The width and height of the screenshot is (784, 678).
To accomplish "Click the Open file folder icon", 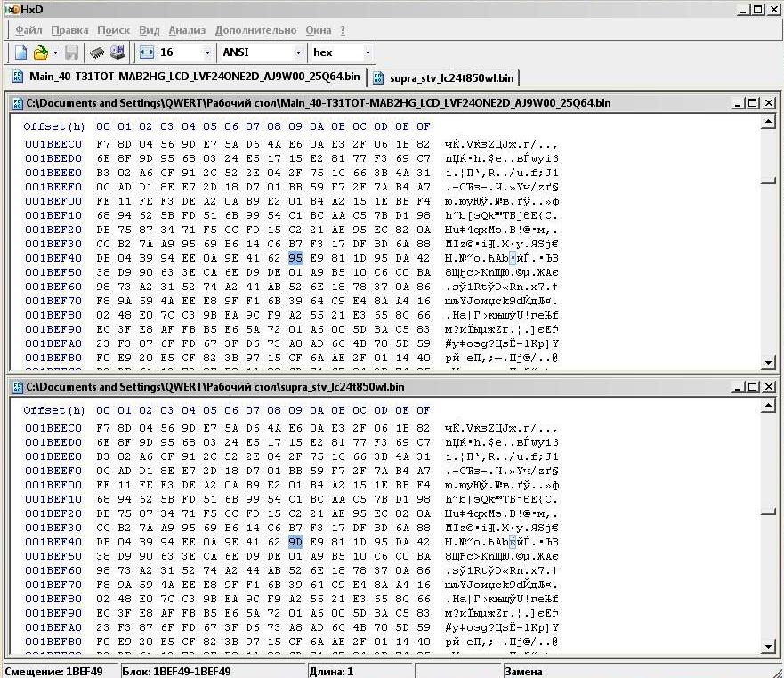I will pyautogui.click(x=40, y=53).
